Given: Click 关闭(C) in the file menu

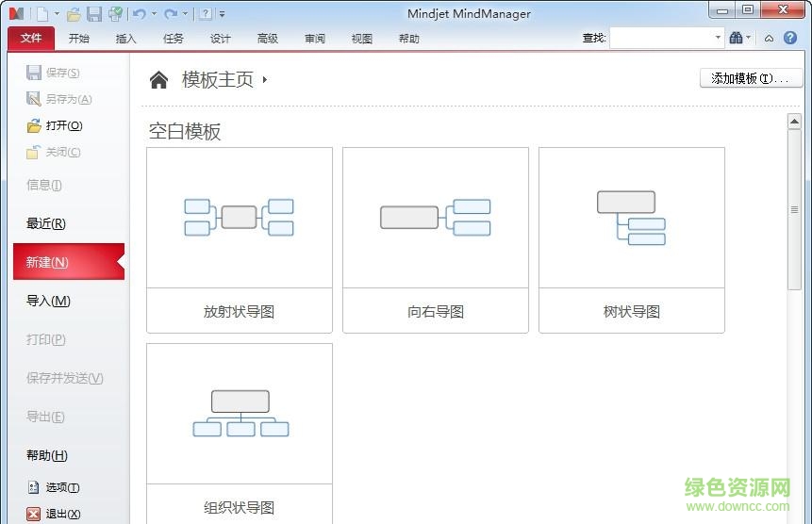Looking at the screenshot, I should coord(54,152).
